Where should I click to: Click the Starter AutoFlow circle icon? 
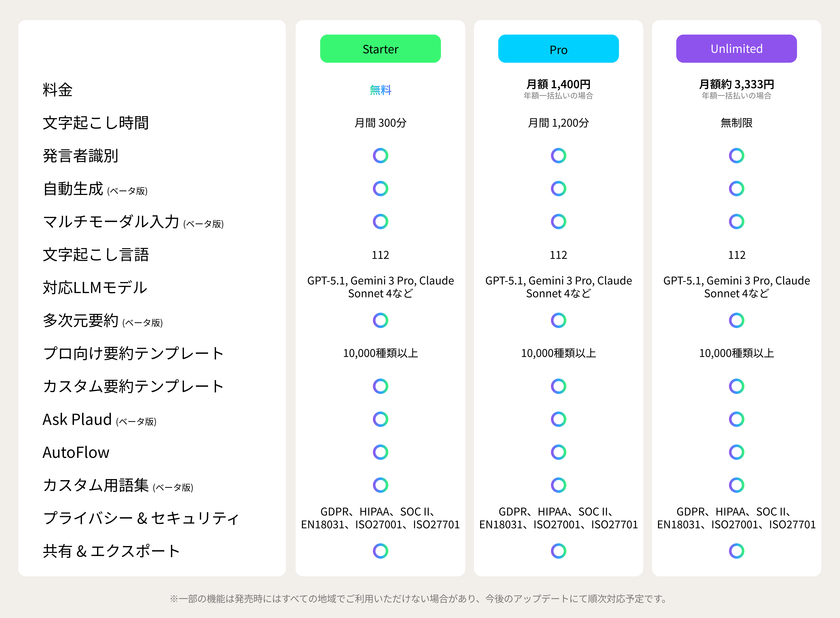380,452
